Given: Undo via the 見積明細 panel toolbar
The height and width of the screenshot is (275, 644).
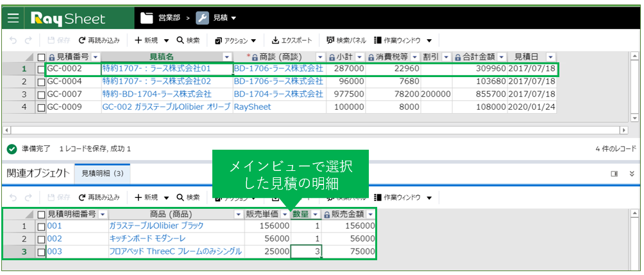Looking at the screenshot, I should (x=13, y=198).
